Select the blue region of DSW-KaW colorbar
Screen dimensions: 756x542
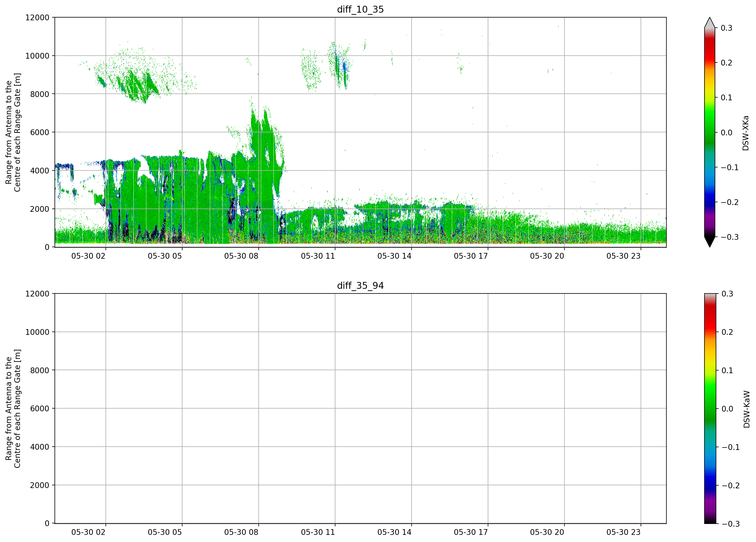(710, 480)
